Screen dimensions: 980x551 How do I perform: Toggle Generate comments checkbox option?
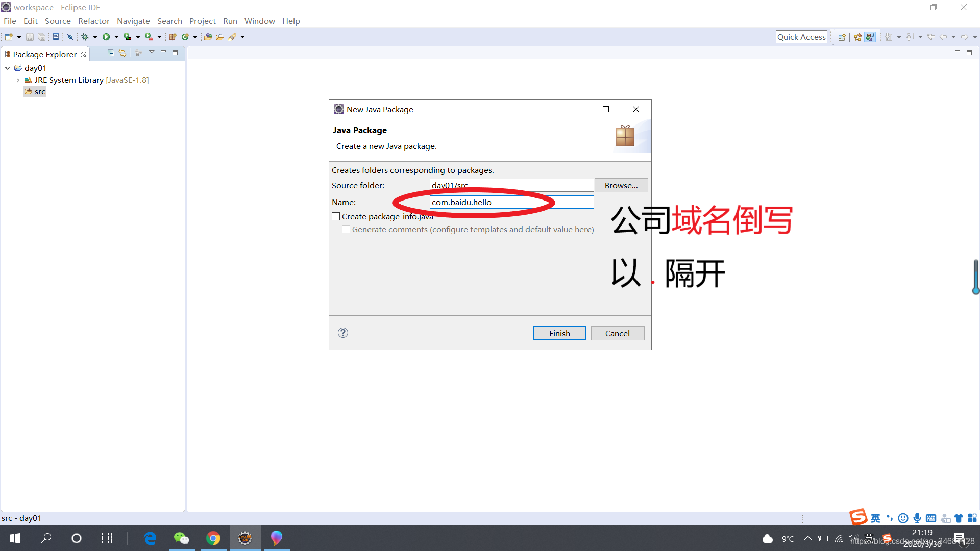346,230
